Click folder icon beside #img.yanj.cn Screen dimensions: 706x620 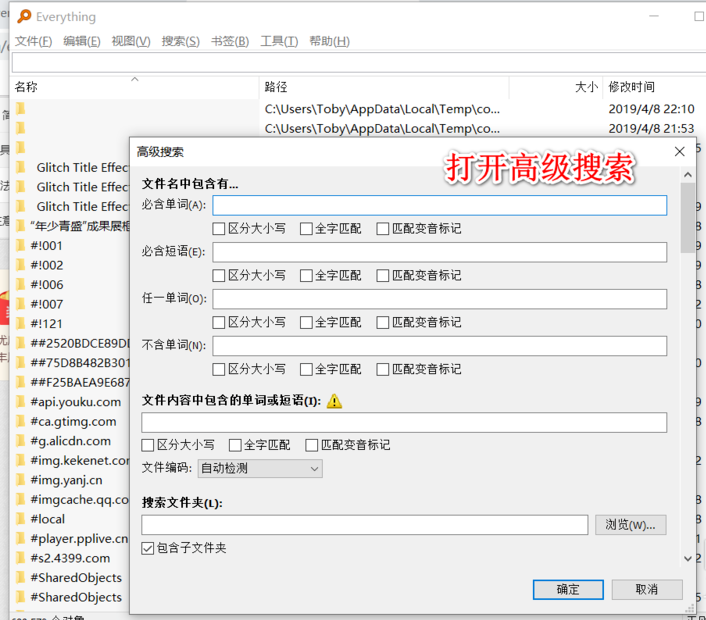tap(20, 480)
